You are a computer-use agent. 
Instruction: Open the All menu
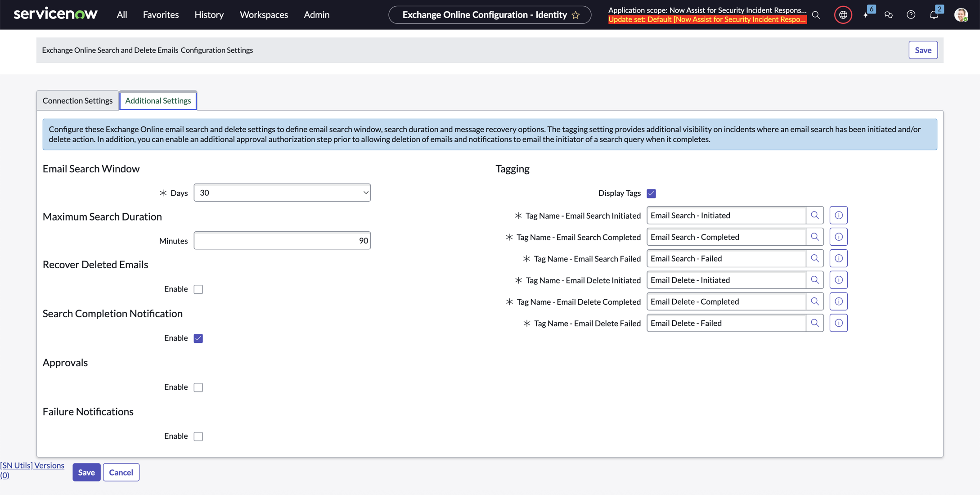122,15
